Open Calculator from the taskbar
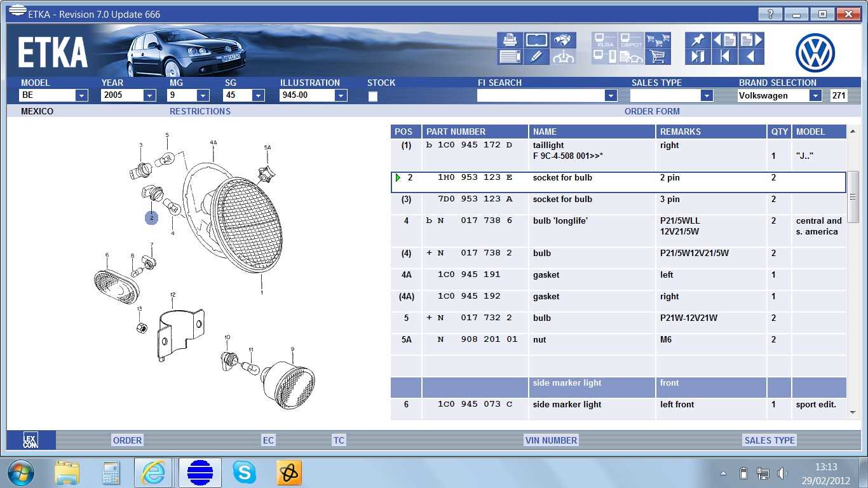Viewport: 868px width, 488px height. pyautogui.click(x=111, y=473)
